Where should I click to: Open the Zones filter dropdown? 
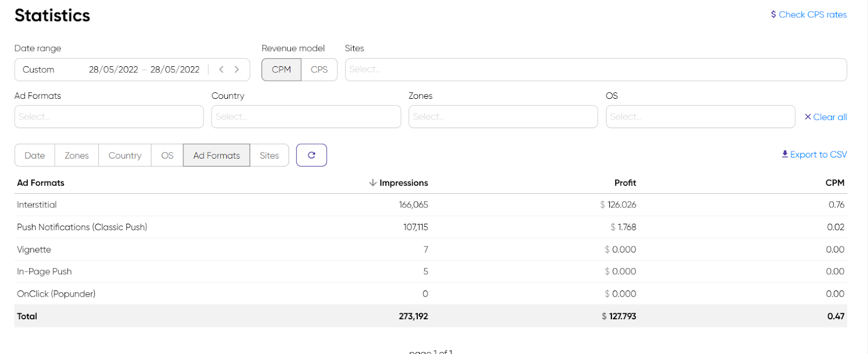pos(502,117)
